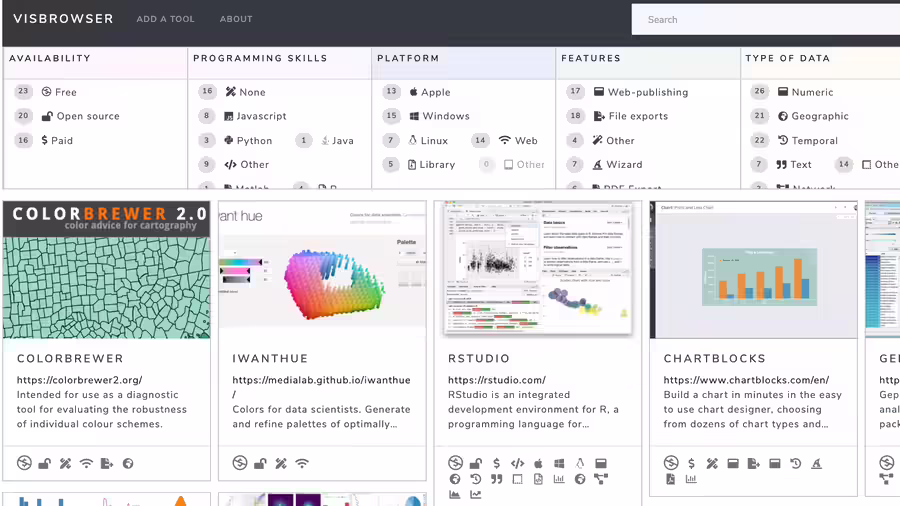Visit the rstudio.com link
This screenshot has width=900, height=506.
point(496,380)
